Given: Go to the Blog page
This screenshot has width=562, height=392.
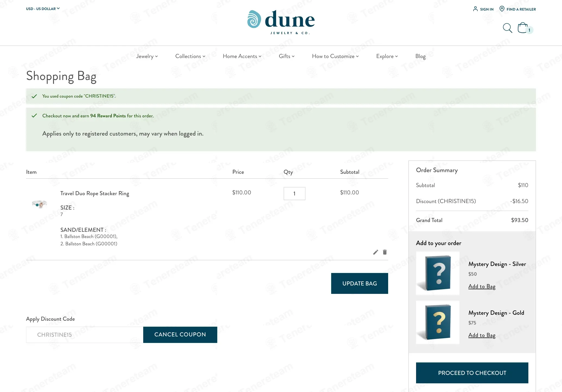Looking at the screenshot, I should click(x=420, y=56).
